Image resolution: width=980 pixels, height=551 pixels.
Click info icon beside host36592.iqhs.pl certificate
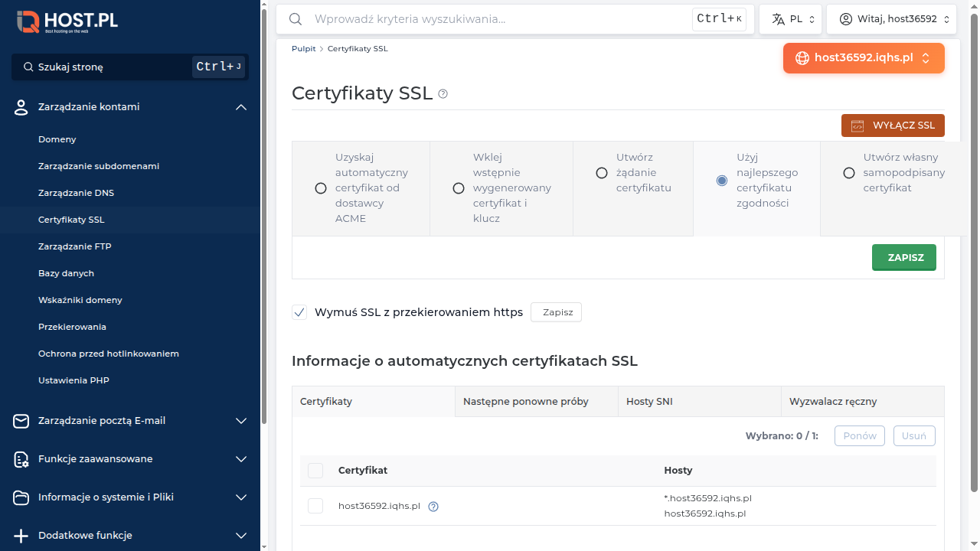(433, 506)
